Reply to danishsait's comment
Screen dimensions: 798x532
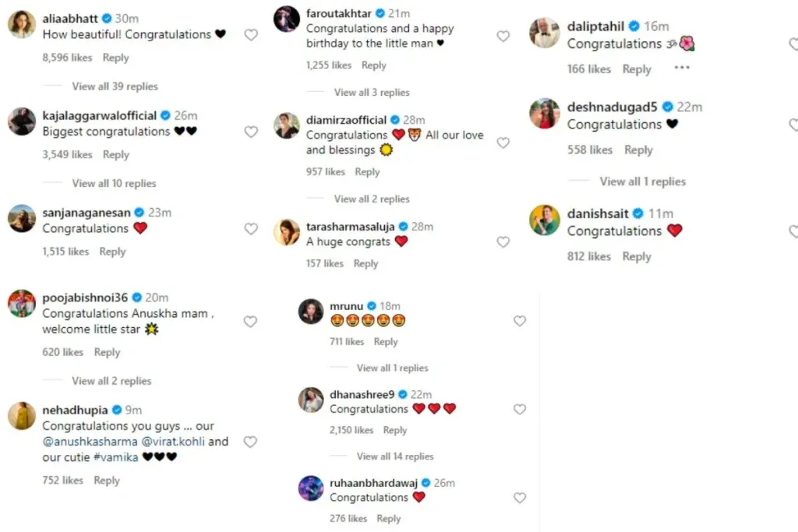637,256
